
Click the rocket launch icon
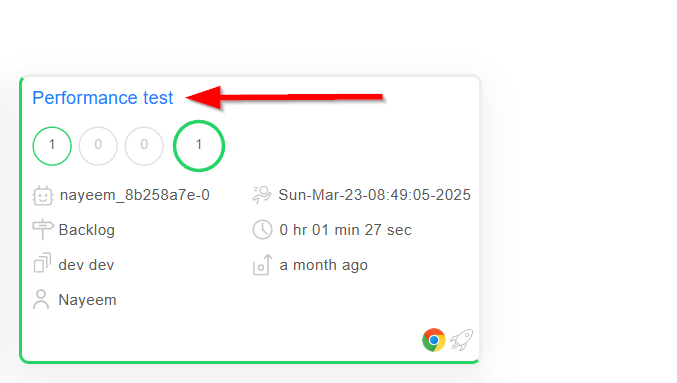click(x=462, y=340)
